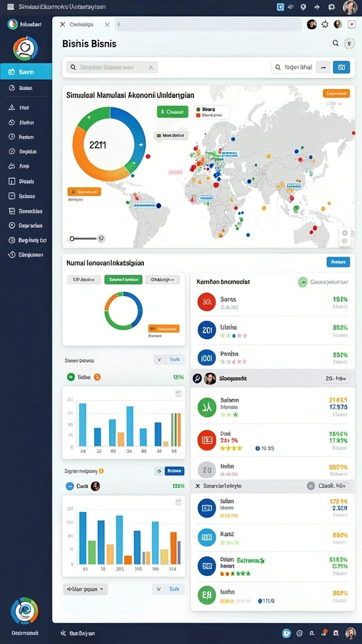The image size is (362, 644).
Task: Click the red Sants circle icon
Action: click(206, 302)
